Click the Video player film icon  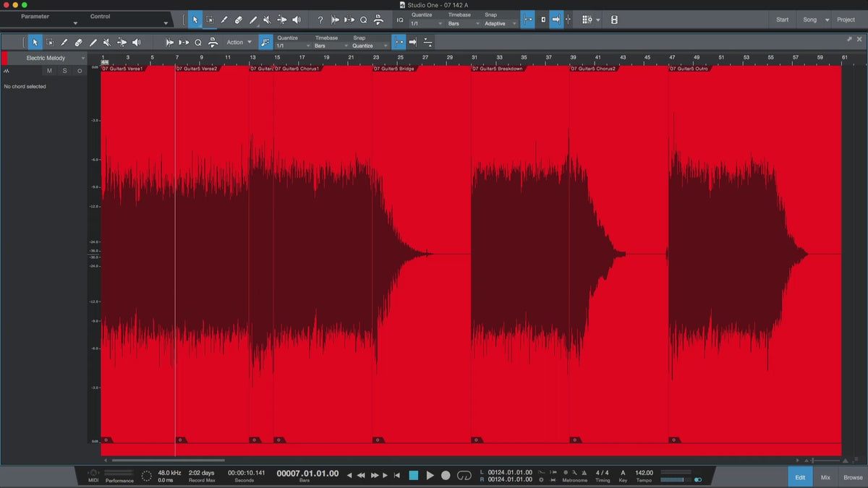[614, 20]
